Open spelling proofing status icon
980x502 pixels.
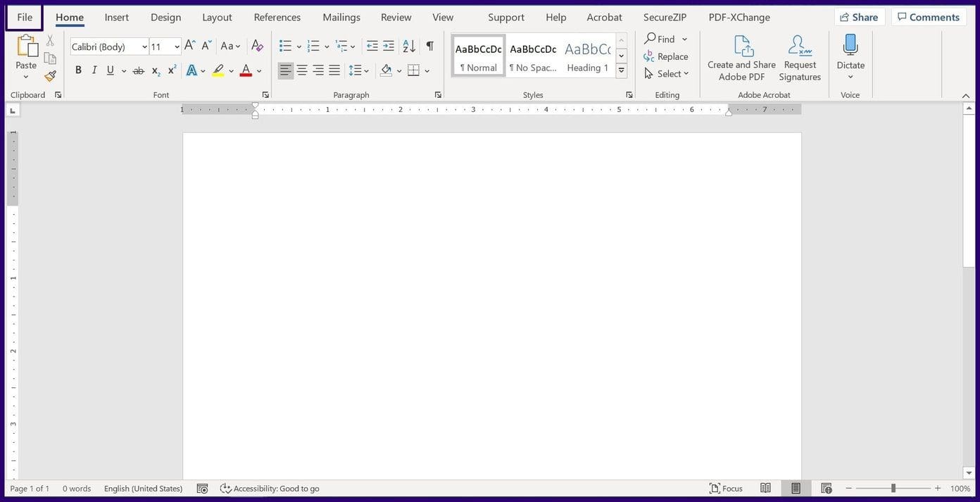coord(202,489)
